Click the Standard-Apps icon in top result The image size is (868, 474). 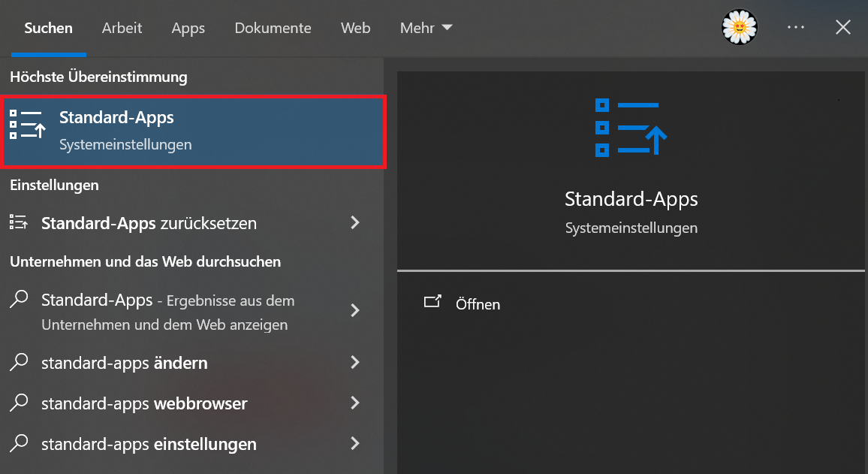[x=28, y=124]
